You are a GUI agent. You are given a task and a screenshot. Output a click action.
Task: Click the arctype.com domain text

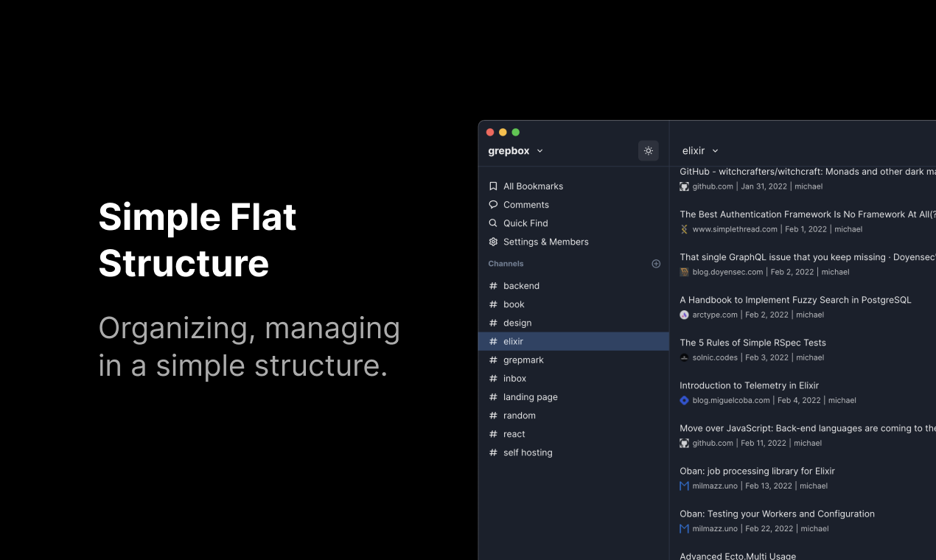tap(715, 315)
